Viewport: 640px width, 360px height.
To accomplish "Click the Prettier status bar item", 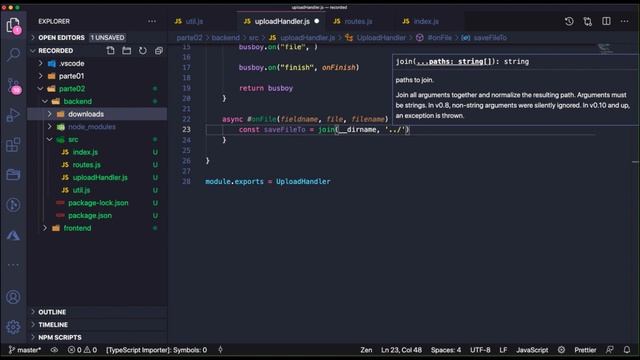I will (585, 350).
